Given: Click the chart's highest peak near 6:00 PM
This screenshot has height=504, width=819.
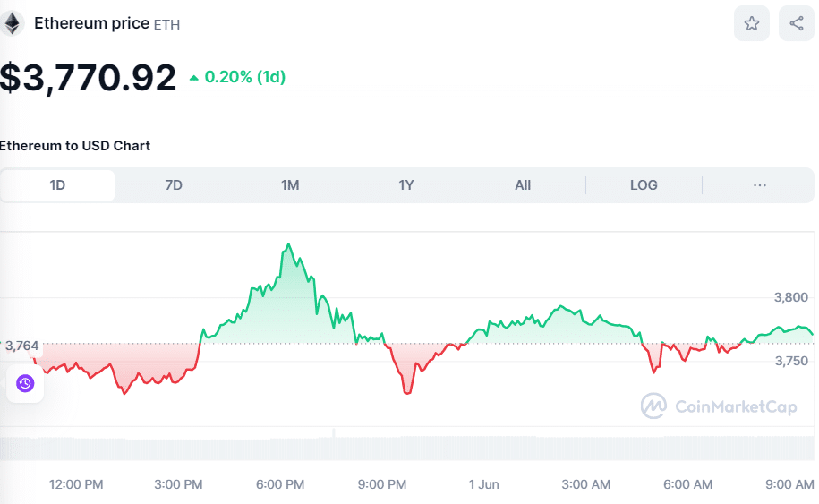Looking at the screenshot, I should (288, 244).
